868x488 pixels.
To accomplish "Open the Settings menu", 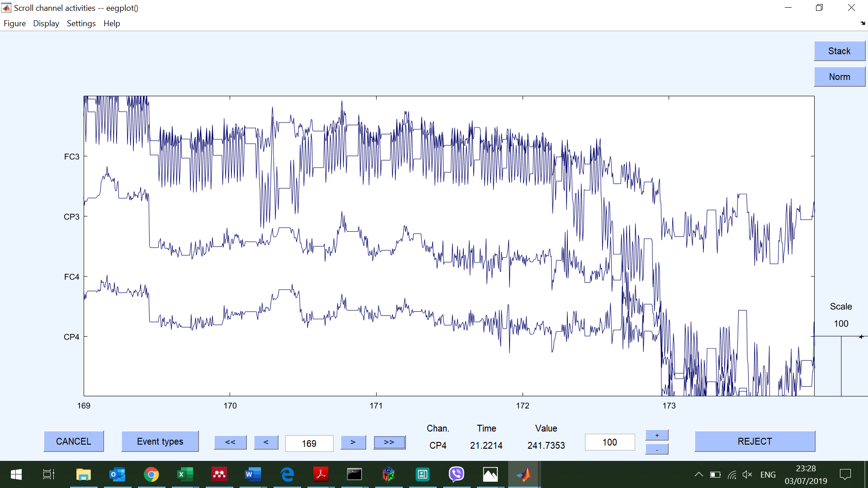I will tap(81, 23).
